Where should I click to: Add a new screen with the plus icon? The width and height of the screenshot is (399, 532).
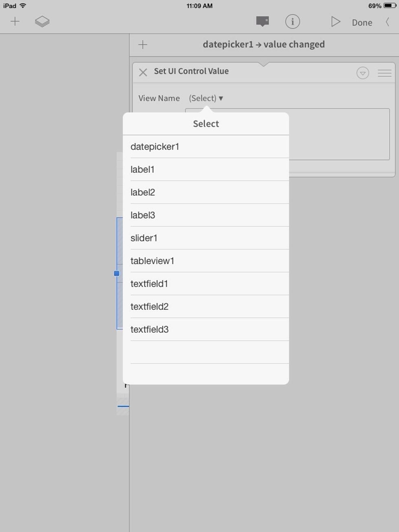[15, 22]
